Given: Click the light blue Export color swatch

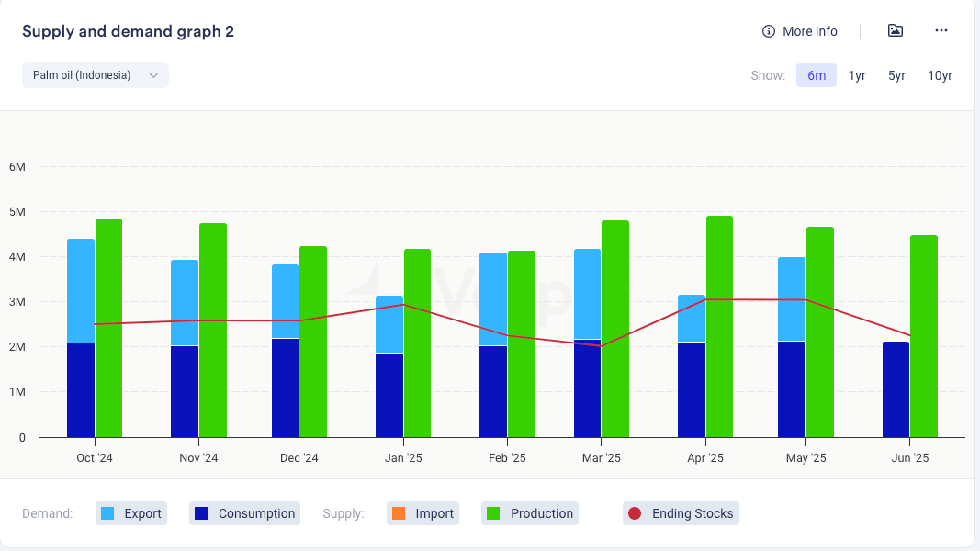Looking at the screenshot, I should coord(108,513).
